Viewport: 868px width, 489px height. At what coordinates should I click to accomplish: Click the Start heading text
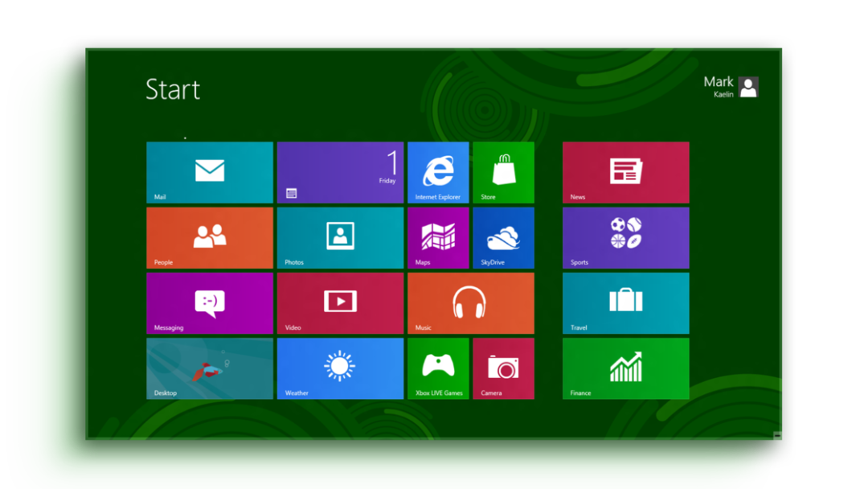click(x=173, y=89)
